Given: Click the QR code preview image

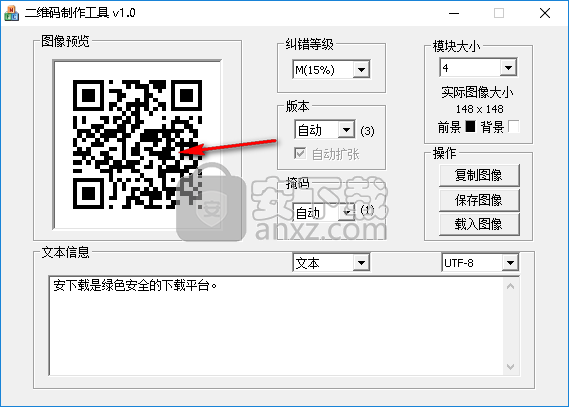Looking at the screenshot, I should (x=137, y=144).
